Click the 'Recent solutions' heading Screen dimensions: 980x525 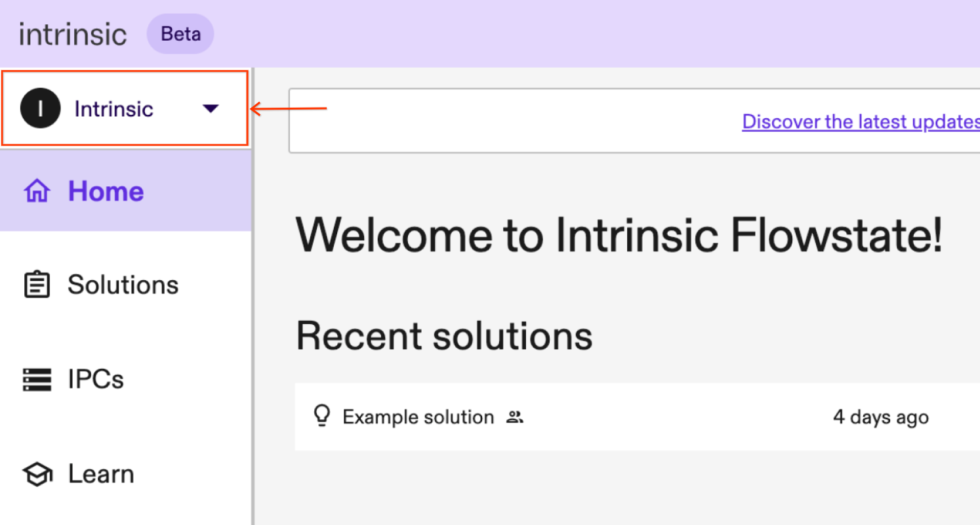[x=444, y=336]
